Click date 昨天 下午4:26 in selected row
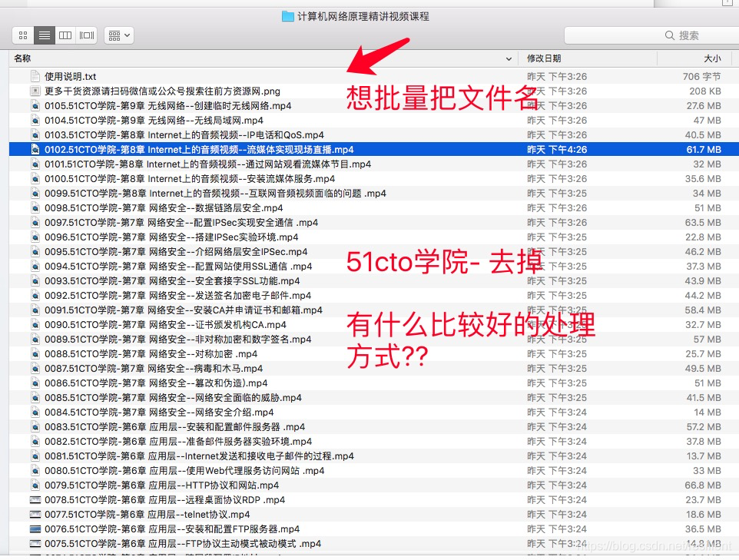This screenshot has height=560, width=739. (557, 150)
